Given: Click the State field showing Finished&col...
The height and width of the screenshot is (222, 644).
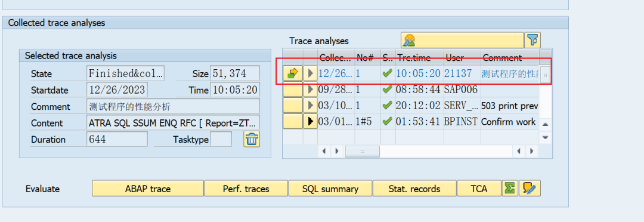Looking at the screenshot, I should click(126, 73).
